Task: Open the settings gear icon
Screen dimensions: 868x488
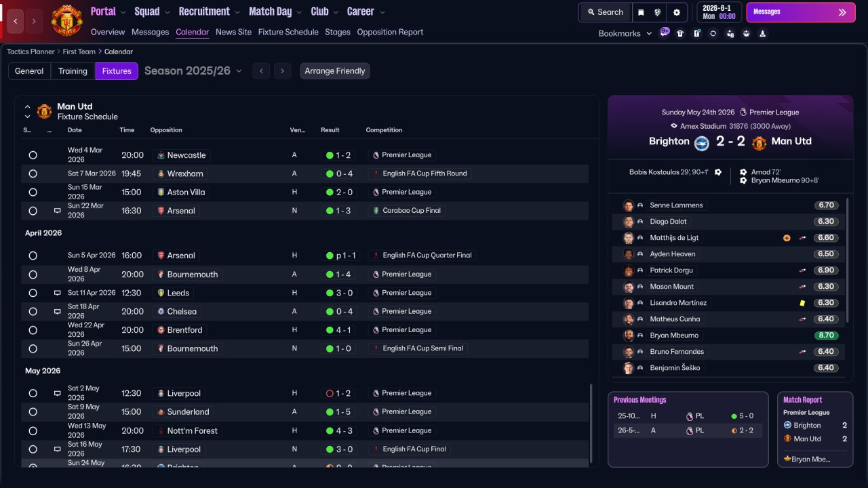Action: [676, 12]
